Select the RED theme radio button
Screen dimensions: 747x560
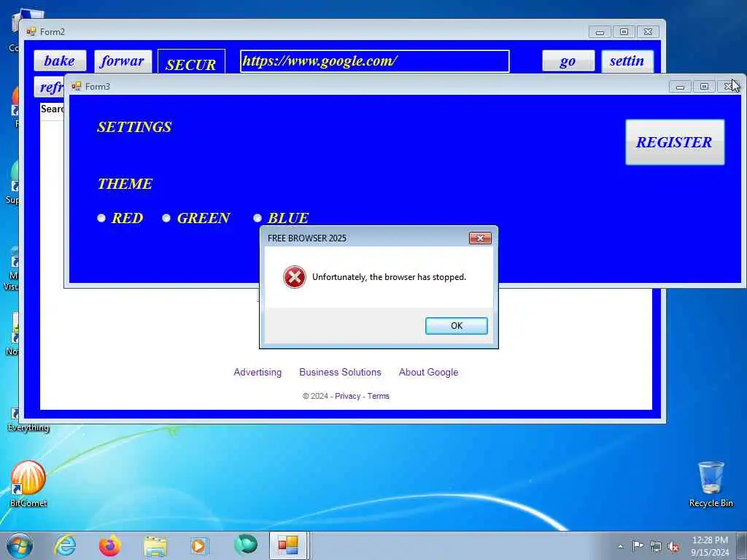point(101,218)
